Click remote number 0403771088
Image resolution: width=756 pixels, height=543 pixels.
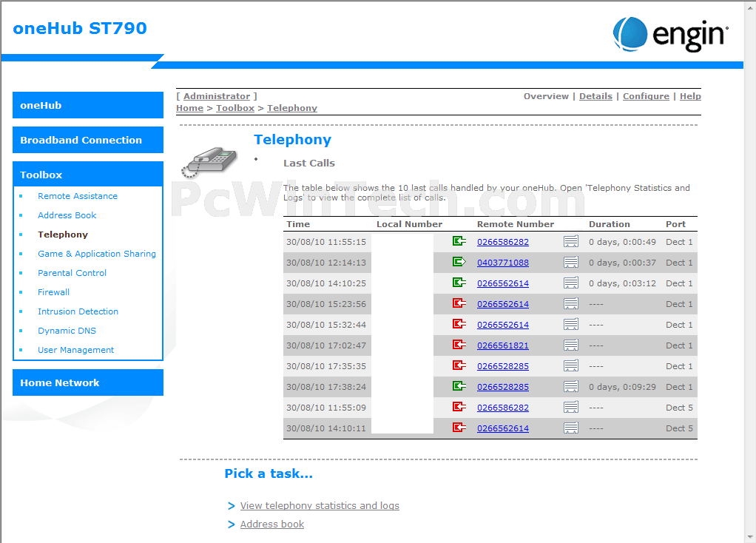(x=503, y=263)
